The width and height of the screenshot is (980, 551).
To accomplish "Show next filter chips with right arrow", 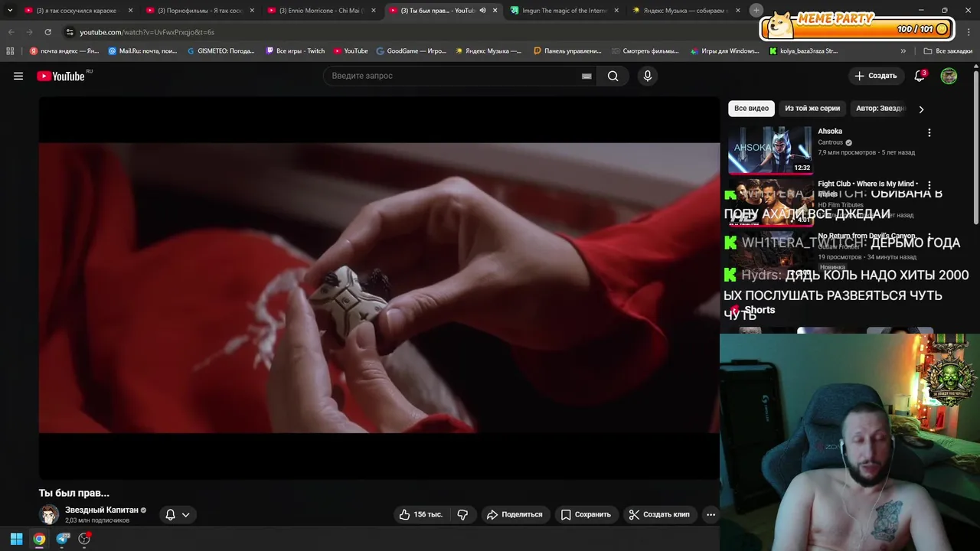I will pos(921,109).
